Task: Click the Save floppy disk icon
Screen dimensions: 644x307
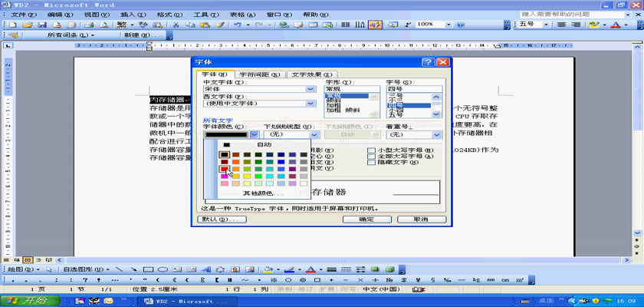Action: point(42,25)
